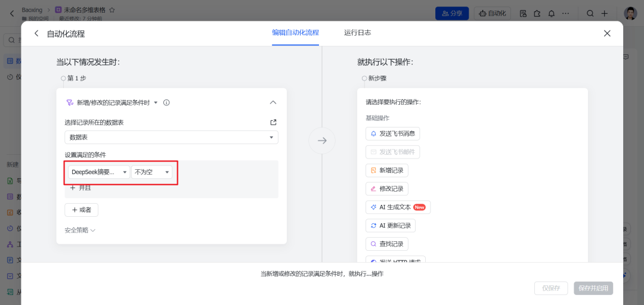This screenshot has height=305, width=644.
Task: Expand the 安全策略 section
Action: pyautogui.click(x=80, y=231)
